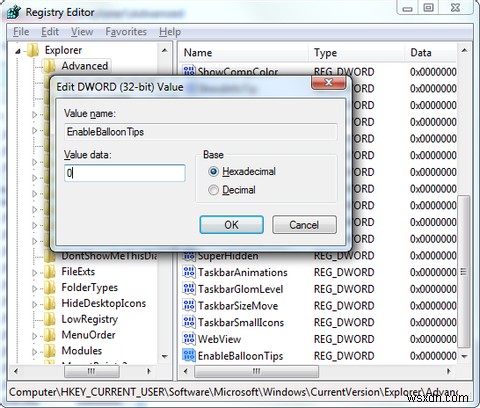Click the HideDesktopIcons folder icon

49,303
